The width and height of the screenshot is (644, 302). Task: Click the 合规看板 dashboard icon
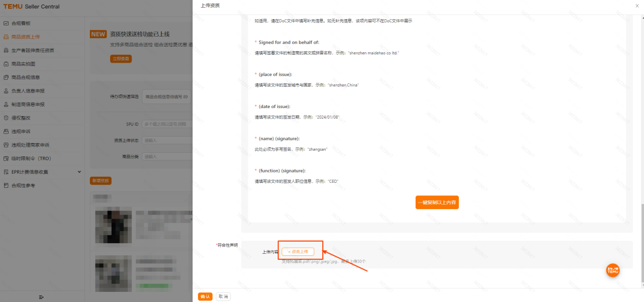coord(6,23)
